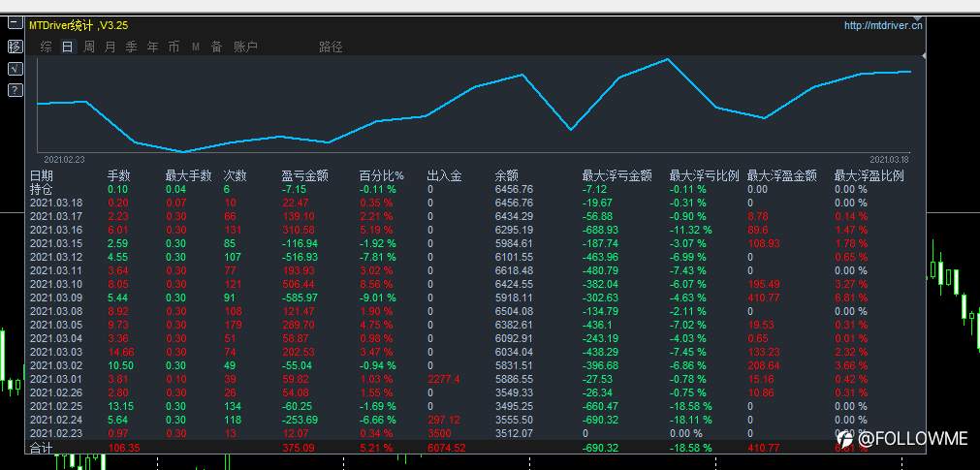The image size is (980, 470).
Task: Click the minus collapse icon beside MTDriver title
Action: 15,24
